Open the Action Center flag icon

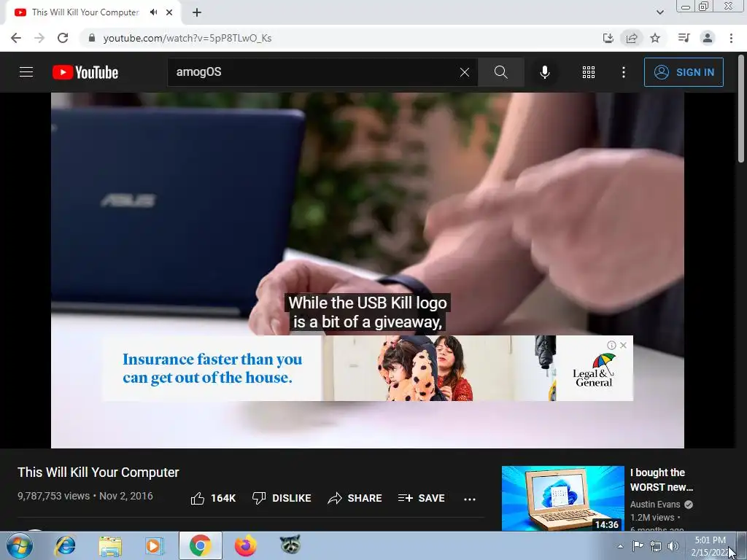[638, 546]
